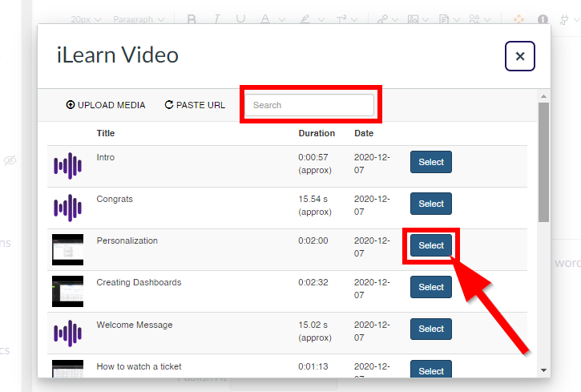This screenshot has width=581, height=392.
Task: Click the plug apps icon in editor toolbar
Action: (x=564, y=19)
